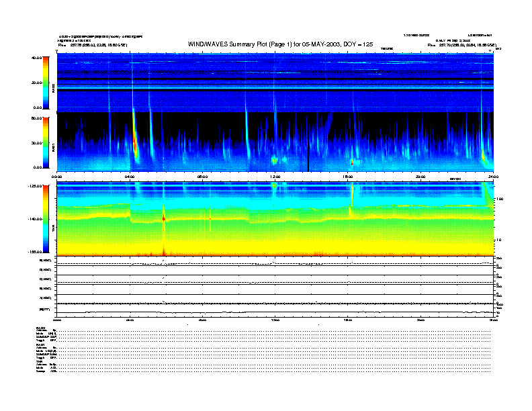Image resolution: width=532 pixels, height=411 pixels.
Task: Click the -140.00 label on TNR color scale
Action: point(36,219)
